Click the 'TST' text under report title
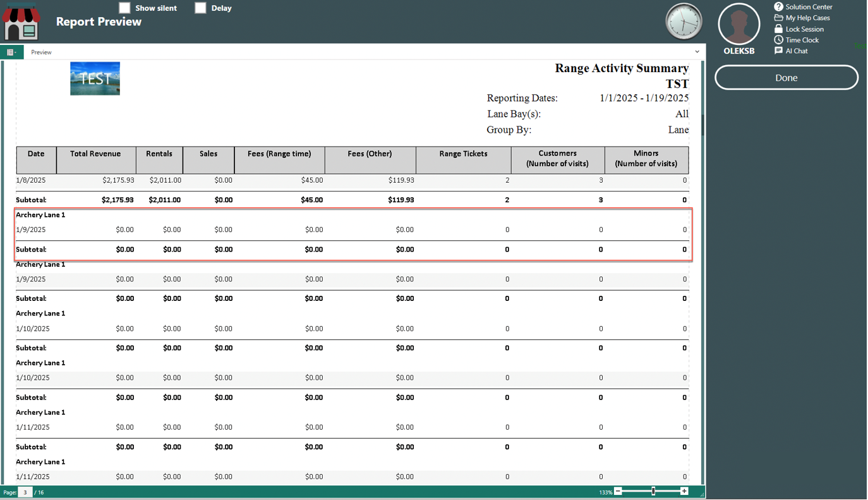This screenshot has height=500, width=868. [x=677, y=83]
